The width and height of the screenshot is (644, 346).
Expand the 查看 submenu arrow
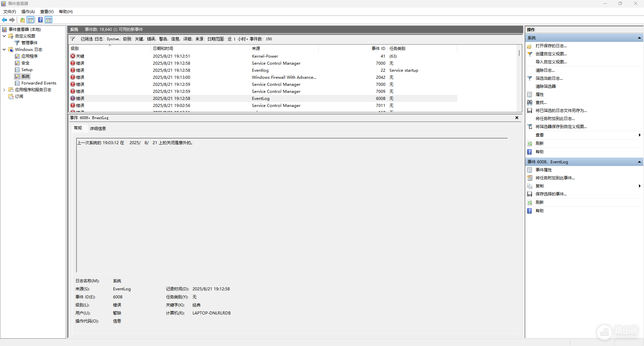coord(640,135)
